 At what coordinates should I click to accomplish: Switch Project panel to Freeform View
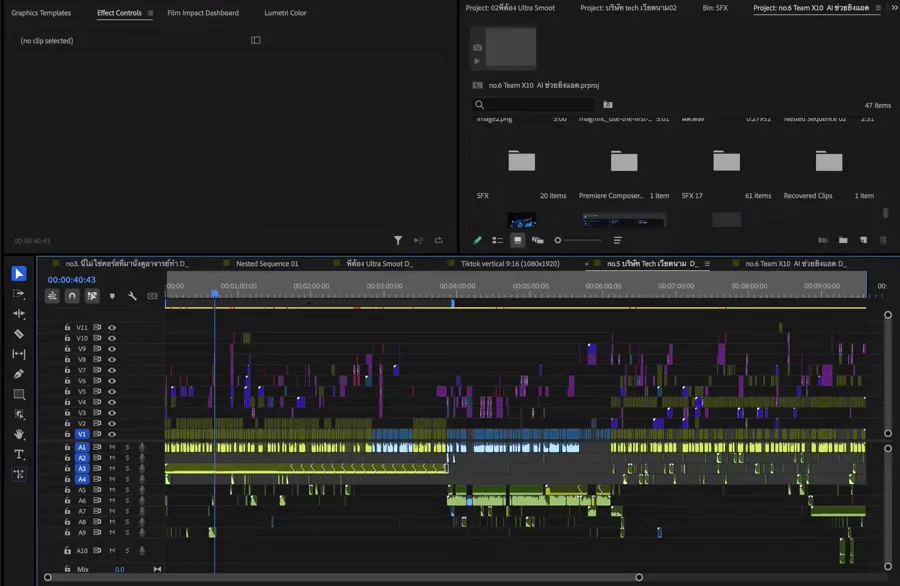coord(538,240)
